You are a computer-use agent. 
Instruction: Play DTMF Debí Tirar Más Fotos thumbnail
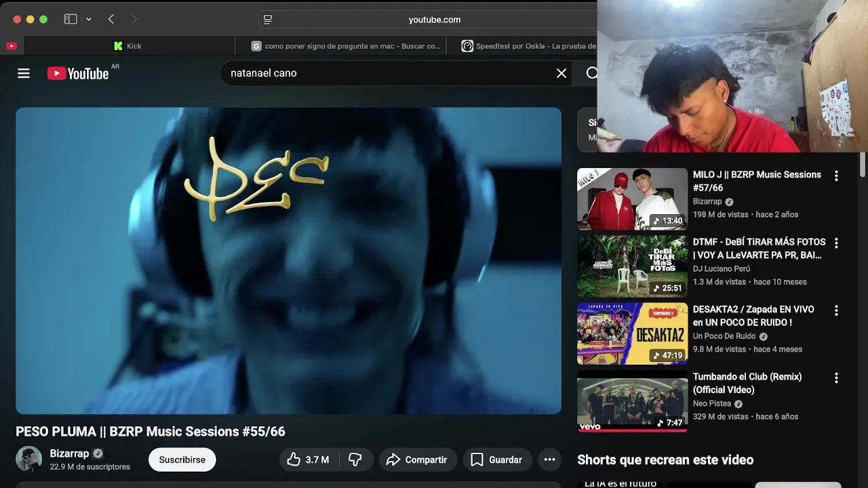tap(632, 266)
